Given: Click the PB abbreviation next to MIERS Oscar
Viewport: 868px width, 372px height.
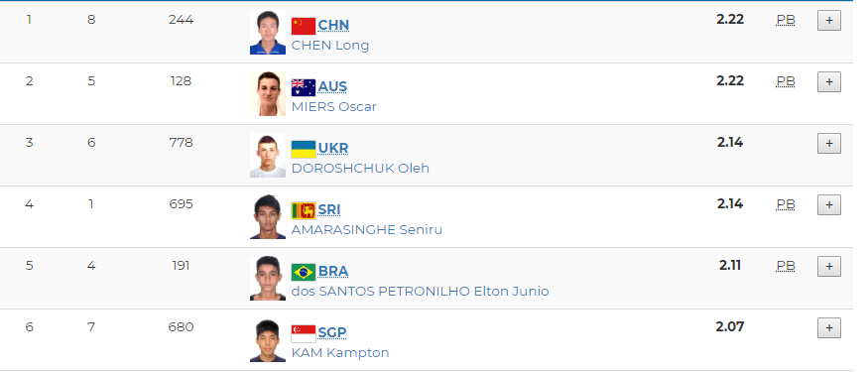Looking at the screenshot, I should [x=786, y=81].
